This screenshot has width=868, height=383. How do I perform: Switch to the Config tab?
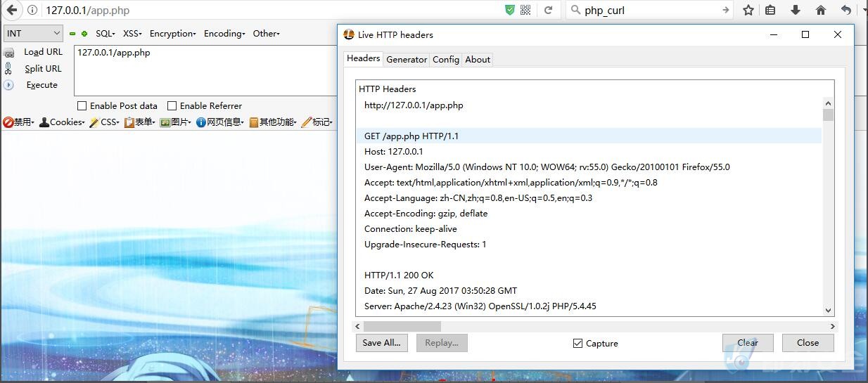446,60
